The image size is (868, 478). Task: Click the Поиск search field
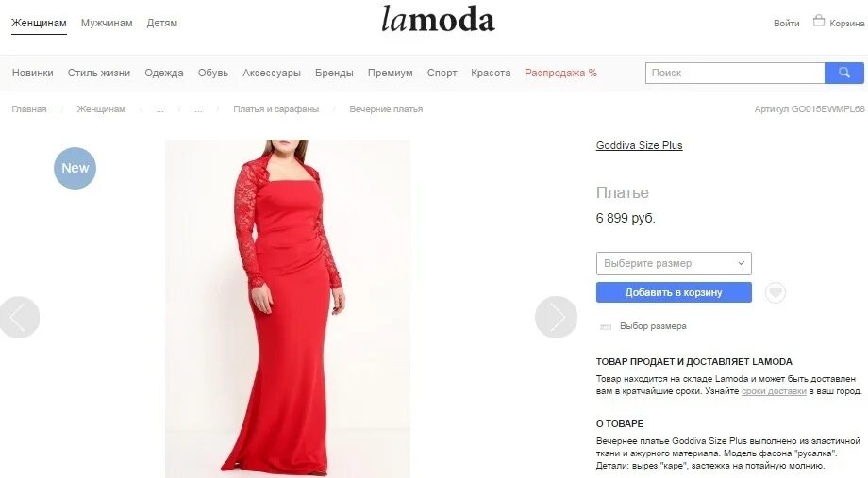[x=735, y=73]
